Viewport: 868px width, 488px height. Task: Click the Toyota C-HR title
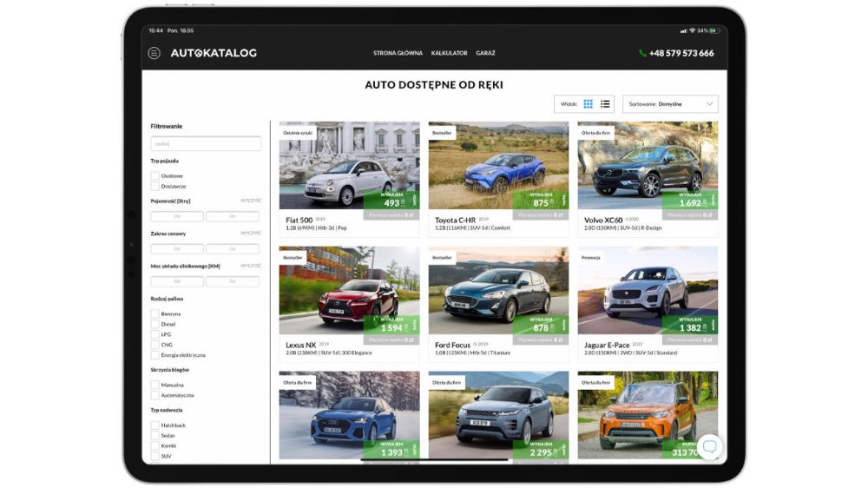[x=455, y=220]
